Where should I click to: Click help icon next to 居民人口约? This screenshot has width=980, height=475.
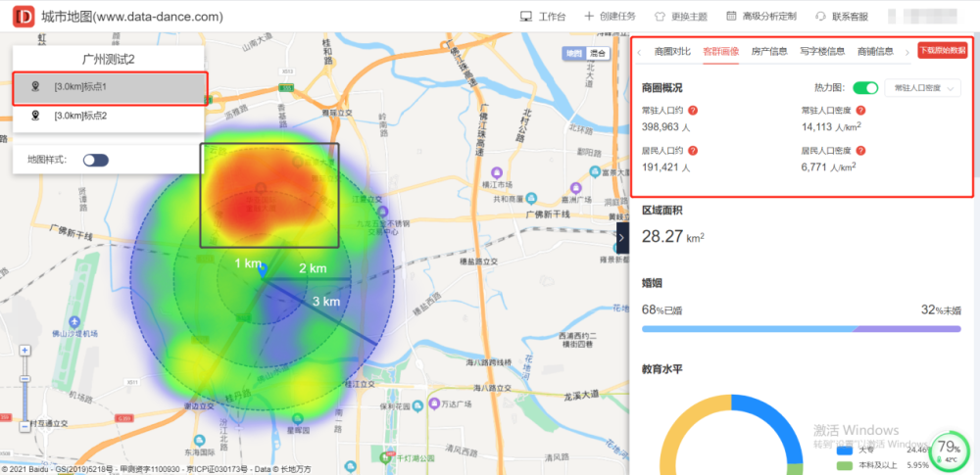pyautogui.click(x=693, y=151)
